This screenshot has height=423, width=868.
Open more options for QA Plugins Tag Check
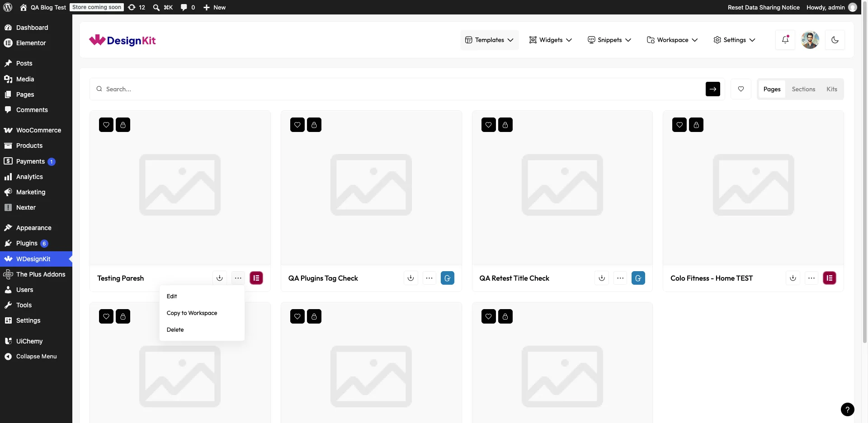[x=429, y=278]
